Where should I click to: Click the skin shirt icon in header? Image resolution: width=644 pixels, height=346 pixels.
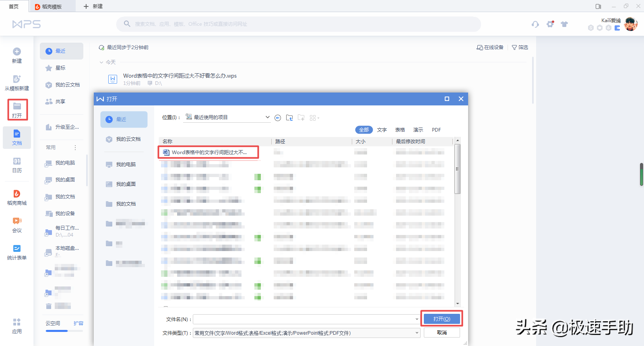[x=564, y=24]
